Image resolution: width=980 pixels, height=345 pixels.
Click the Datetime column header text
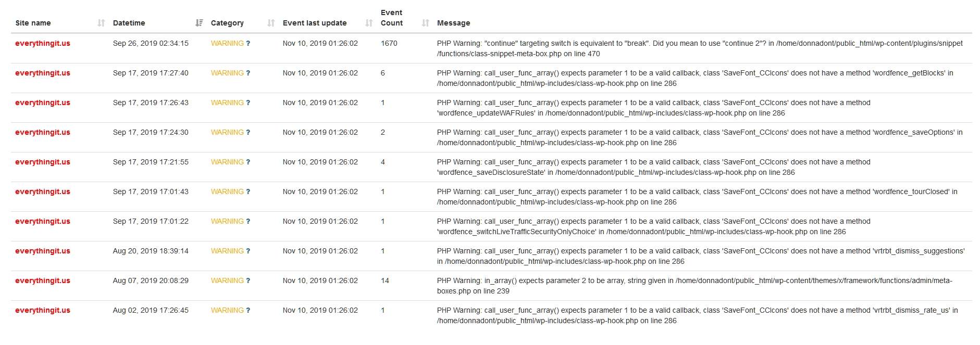pyautogui.click(x=129, y=23)
